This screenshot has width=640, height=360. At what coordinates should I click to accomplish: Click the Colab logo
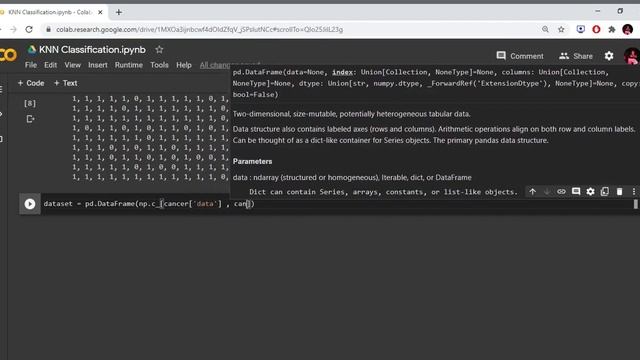click(x=8, y=55)
